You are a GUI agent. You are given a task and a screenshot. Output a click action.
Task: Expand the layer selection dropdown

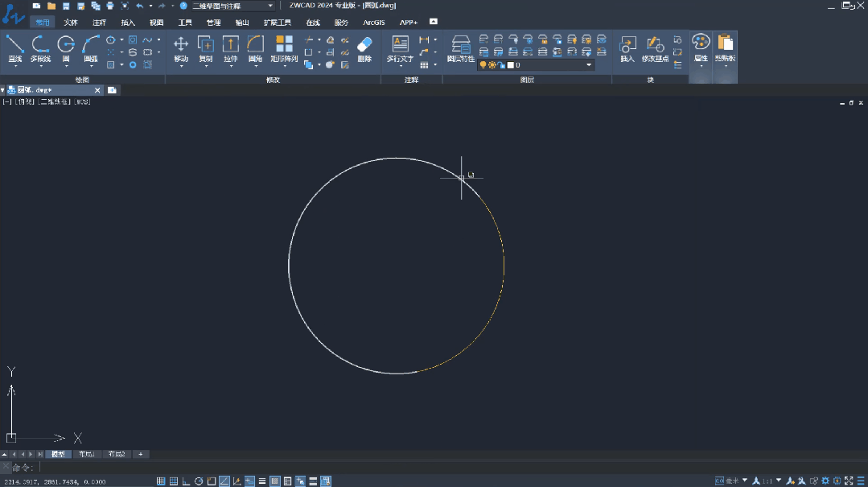(588, 65)
